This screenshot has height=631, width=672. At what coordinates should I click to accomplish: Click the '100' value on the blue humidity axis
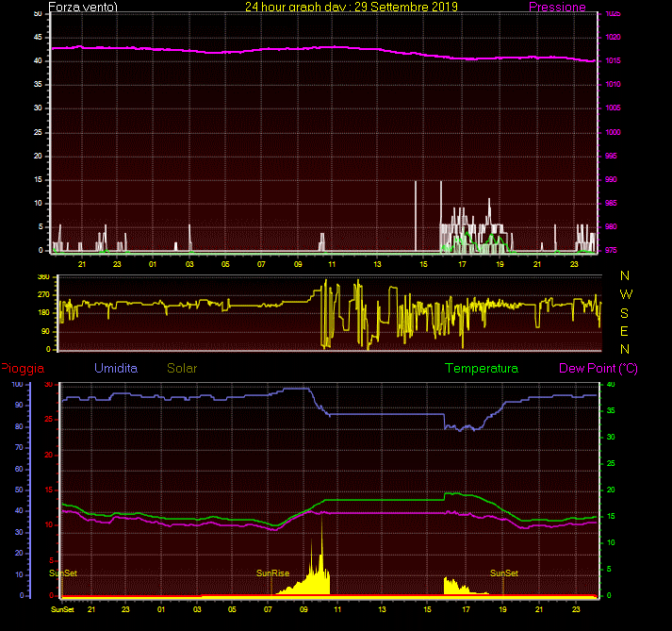click(17, 384)
